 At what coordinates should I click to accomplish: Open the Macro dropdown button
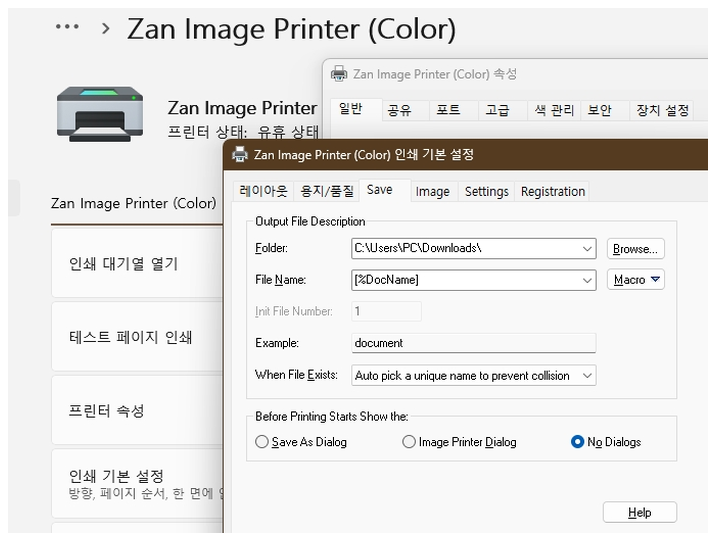[x=636, y=280]
